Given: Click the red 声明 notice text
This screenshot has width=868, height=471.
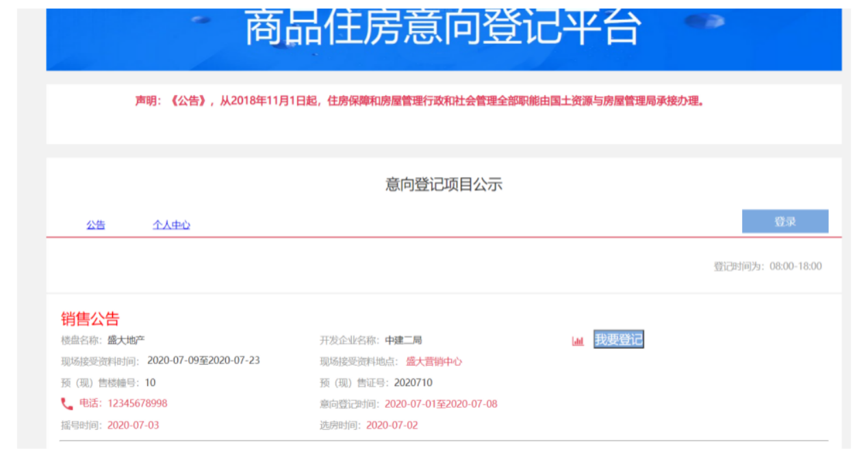Looking at the screenshot, I should click(420, 101).
